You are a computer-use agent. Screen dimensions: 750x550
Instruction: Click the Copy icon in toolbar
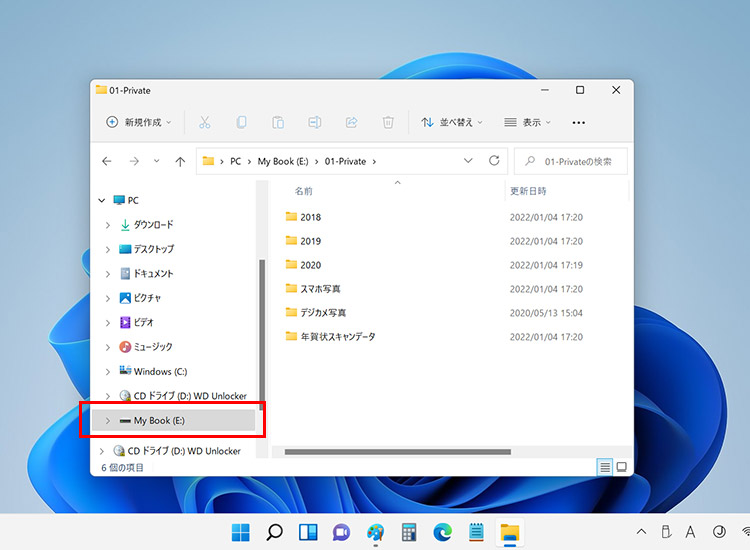(241, 122)
